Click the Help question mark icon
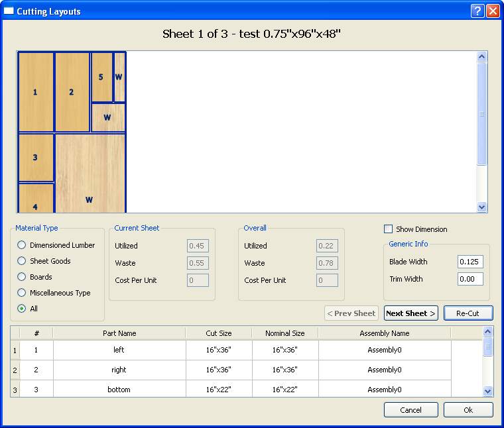 (x=477, y=11)
